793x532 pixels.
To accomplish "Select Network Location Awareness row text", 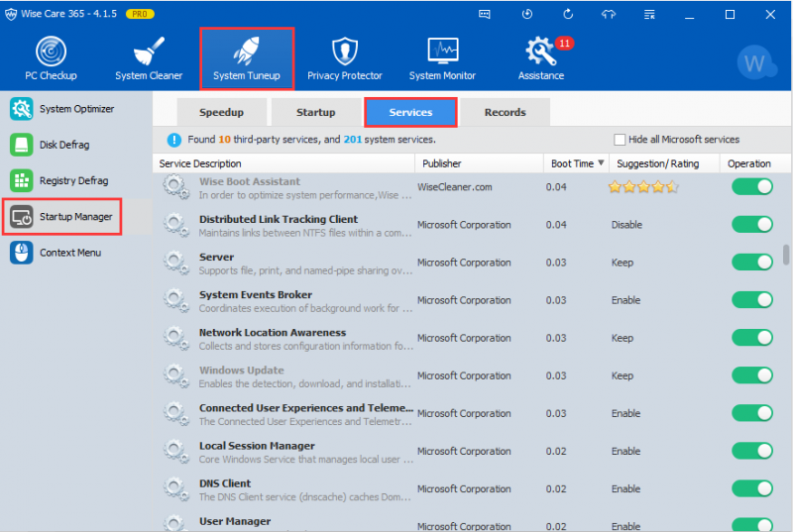I will [273, 333].
